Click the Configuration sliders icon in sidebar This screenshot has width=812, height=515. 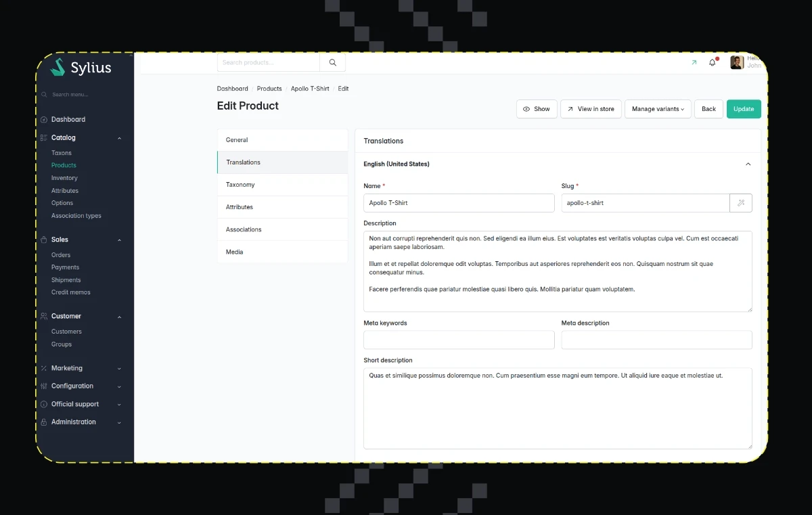coord(44,386)
